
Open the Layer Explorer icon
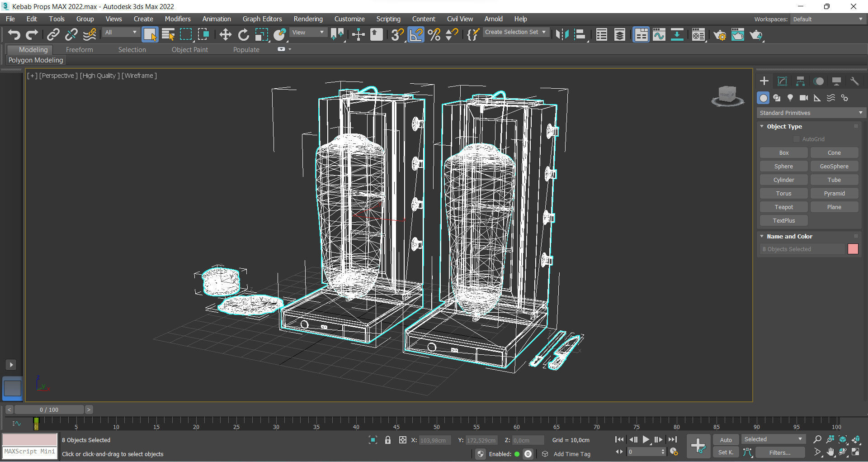620,34
